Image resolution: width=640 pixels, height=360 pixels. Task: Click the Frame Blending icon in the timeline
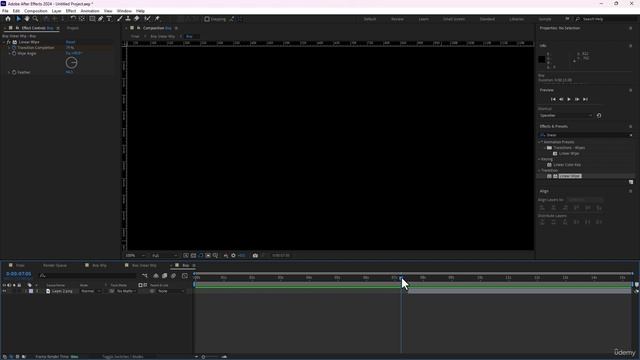coord(164,276)
